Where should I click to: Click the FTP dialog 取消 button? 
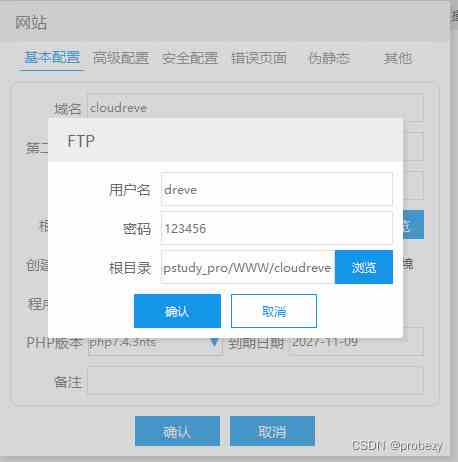tap(274, 311)
